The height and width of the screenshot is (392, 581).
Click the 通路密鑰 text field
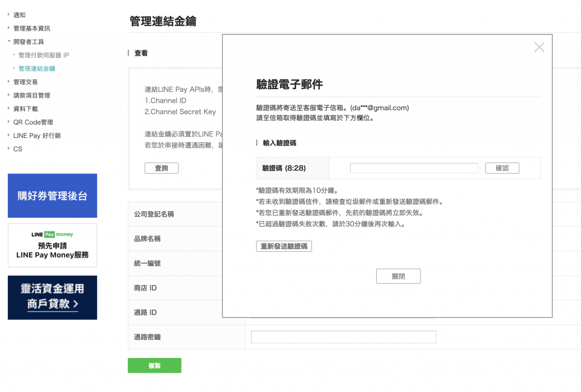[x=343, y=337]
